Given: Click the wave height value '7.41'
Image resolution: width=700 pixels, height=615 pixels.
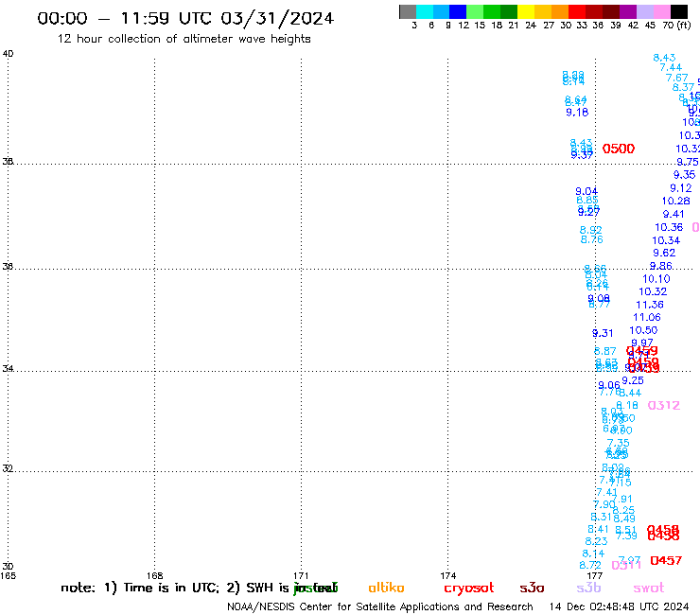Looking at the screenshot, I should [606, 493].
